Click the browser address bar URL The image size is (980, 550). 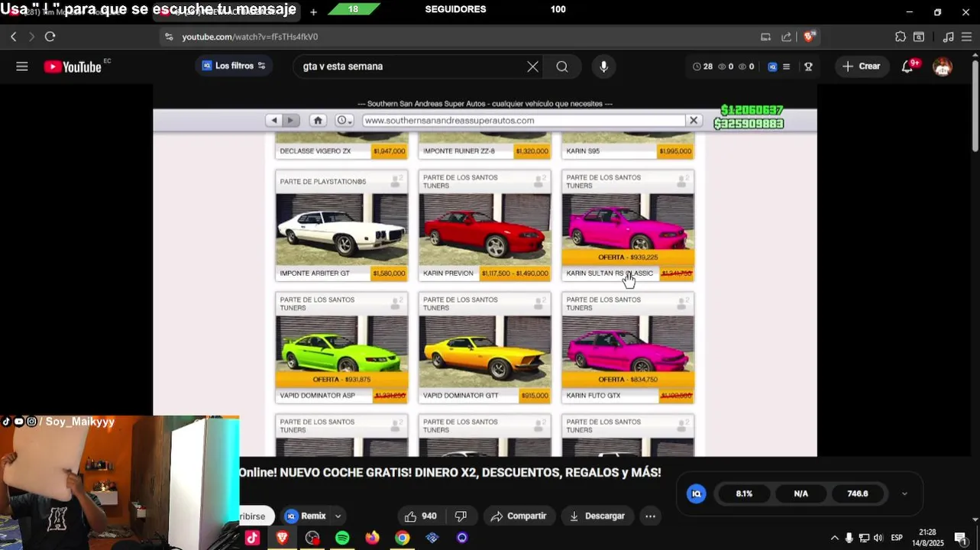(x=250, y=37)
